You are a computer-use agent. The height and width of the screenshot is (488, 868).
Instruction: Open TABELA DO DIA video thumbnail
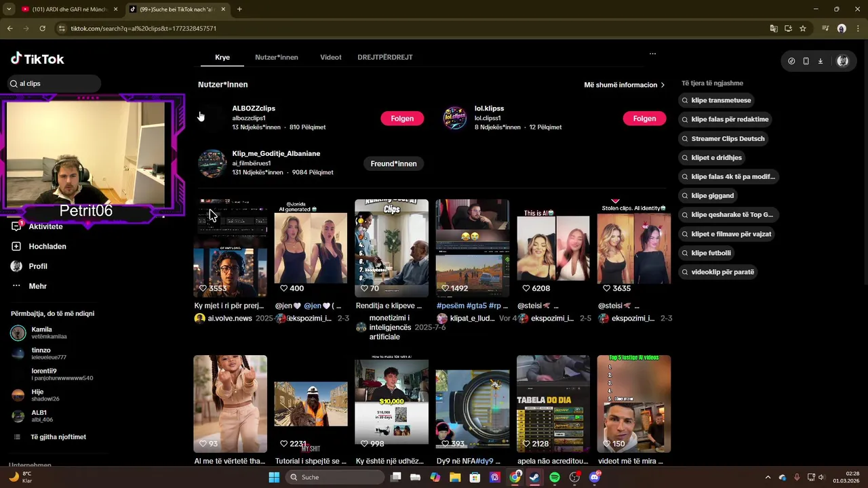[553, 404]
